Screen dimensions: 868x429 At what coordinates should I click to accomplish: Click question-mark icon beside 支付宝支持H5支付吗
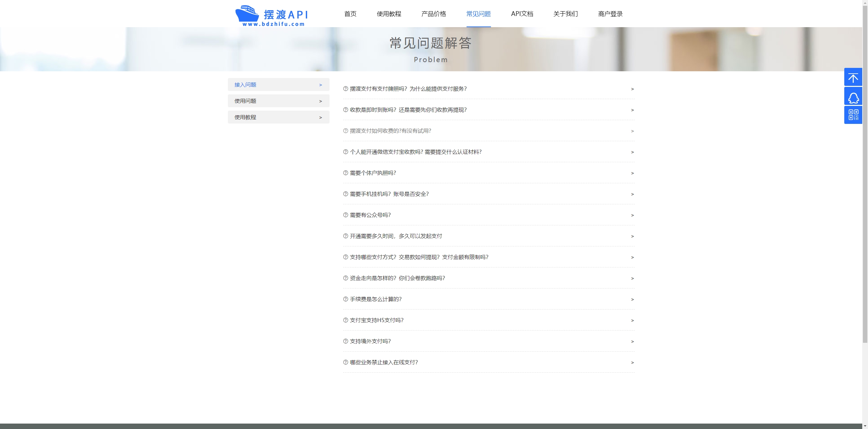346,320
